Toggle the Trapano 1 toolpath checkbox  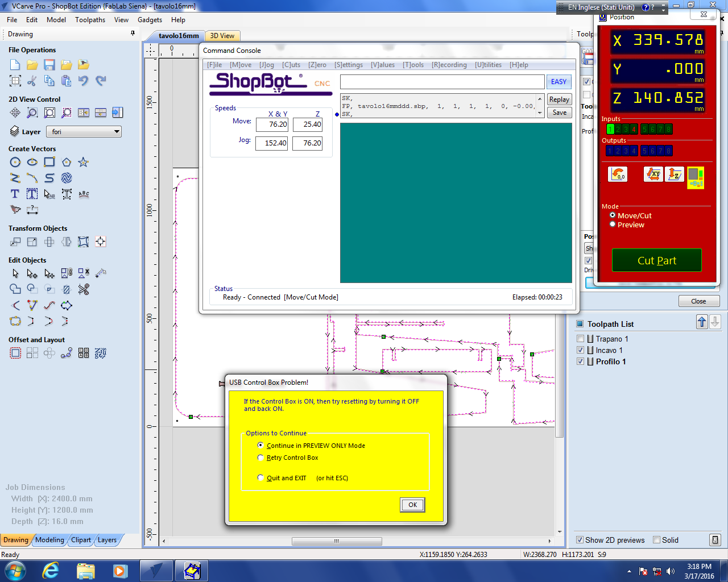pyautogui.click(x=580, y=339)
